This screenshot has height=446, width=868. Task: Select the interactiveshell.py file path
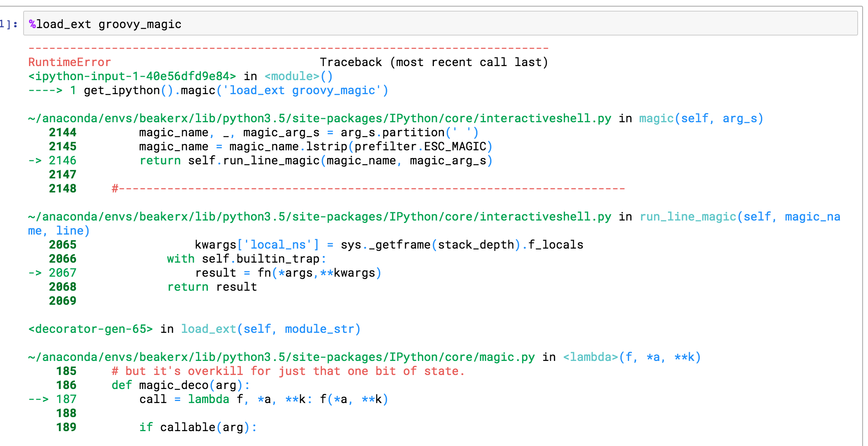click(x=318, y=118)
